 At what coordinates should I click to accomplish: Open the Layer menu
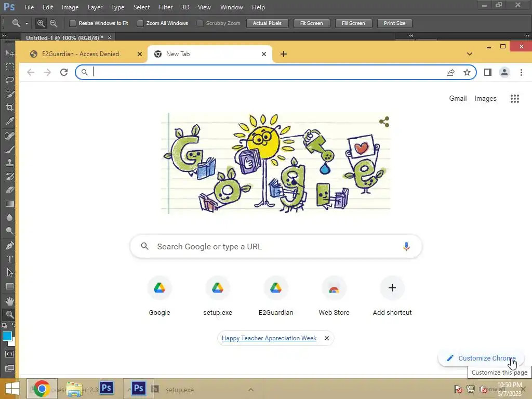pyautogui.click(x=95, y=7)
